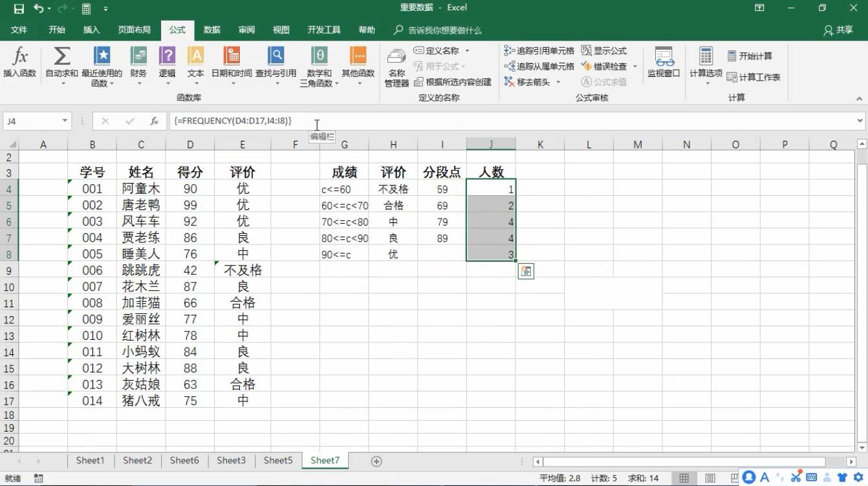Open the 计算选项 calculator icon

pyautogui.click(x=706, y=56)
